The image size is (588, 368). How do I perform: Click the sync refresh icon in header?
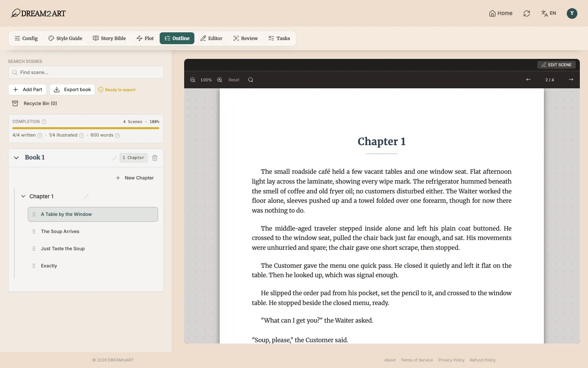527,13
